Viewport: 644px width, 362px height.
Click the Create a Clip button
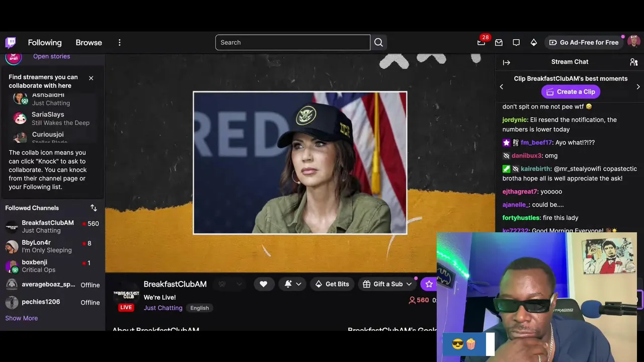[571, 92]
